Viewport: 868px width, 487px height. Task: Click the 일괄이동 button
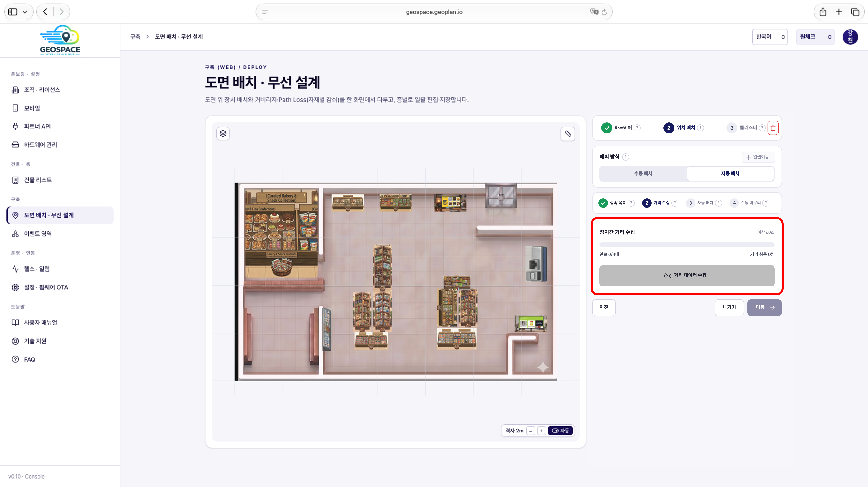tap(758, 157)
